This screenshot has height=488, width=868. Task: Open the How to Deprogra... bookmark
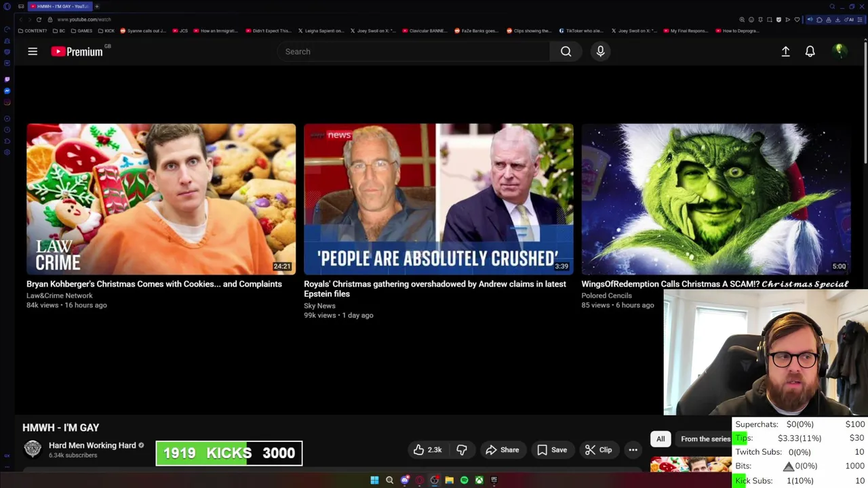click(738, 30)
